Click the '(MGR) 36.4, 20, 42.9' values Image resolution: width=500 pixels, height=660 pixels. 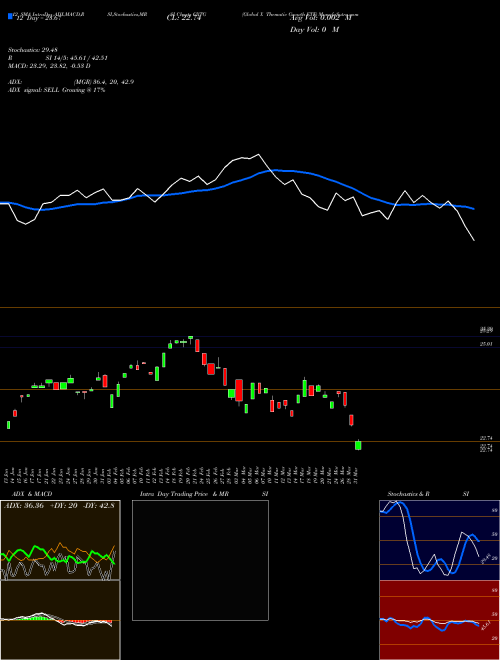pyautogui.click(x=104, y=82)
